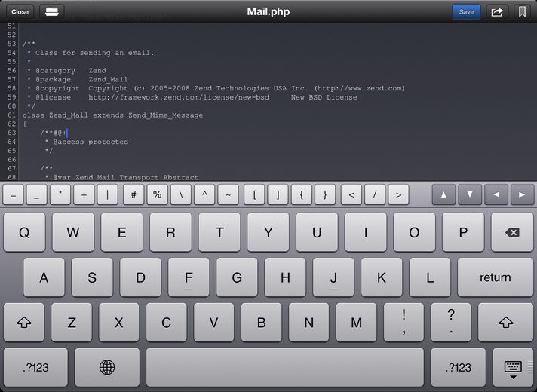
Task: Tap the B key
Action: tap(261, 322)
